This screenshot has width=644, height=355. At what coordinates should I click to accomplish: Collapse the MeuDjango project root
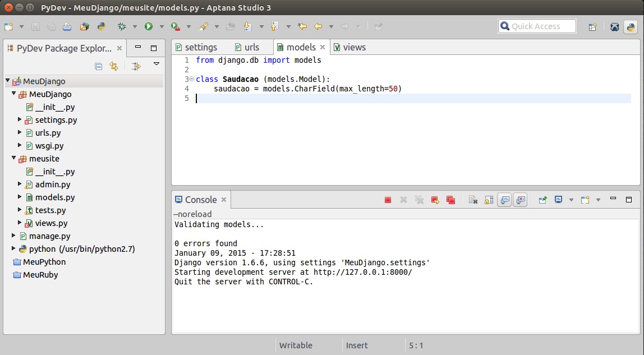pos(8,81)
